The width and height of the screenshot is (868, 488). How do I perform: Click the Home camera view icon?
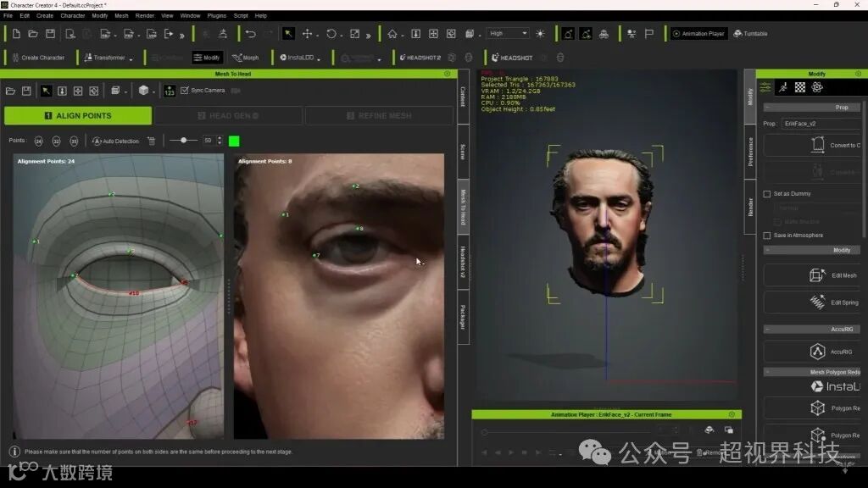pyautogui.click(x=392, y=34)
